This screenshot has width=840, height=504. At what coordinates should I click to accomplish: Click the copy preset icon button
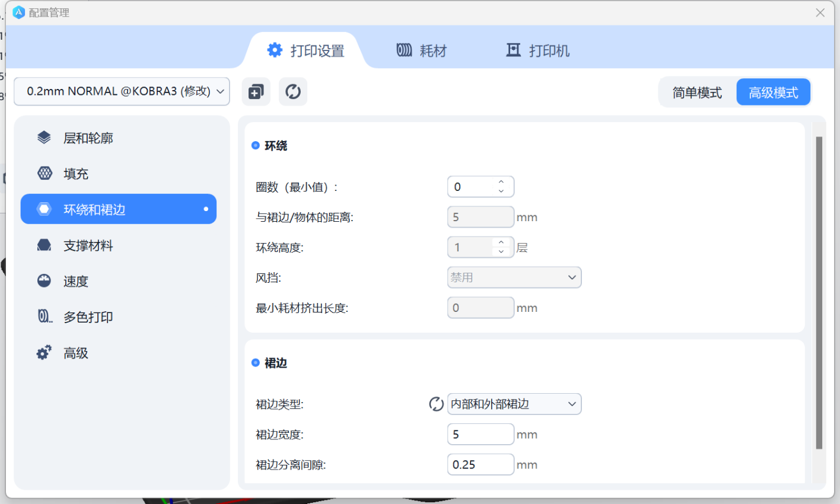[x=256, y=92]
